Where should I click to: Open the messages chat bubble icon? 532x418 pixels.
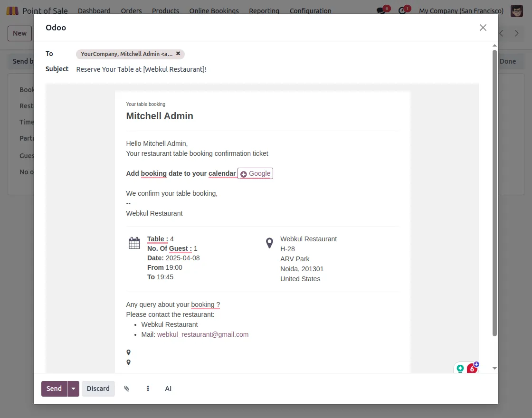[381, 10]
